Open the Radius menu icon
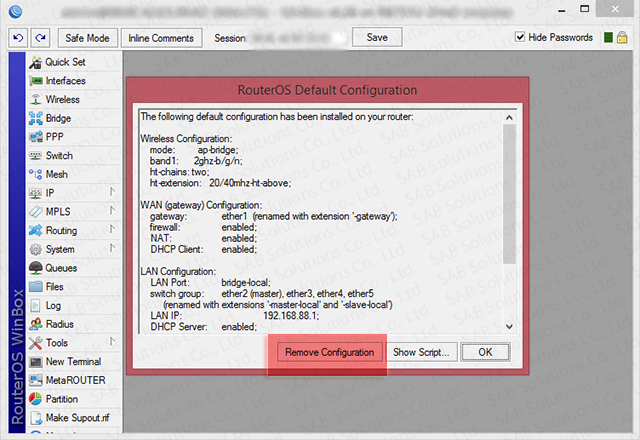Screen dimensions: 640x440 coord(36,324)
